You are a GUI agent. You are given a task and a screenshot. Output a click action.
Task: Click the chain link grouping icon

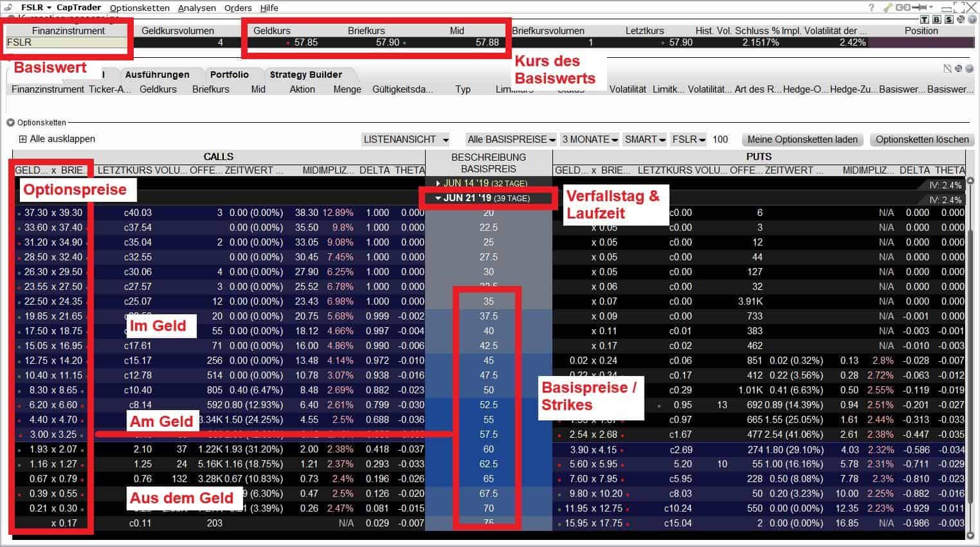point(904,8)
